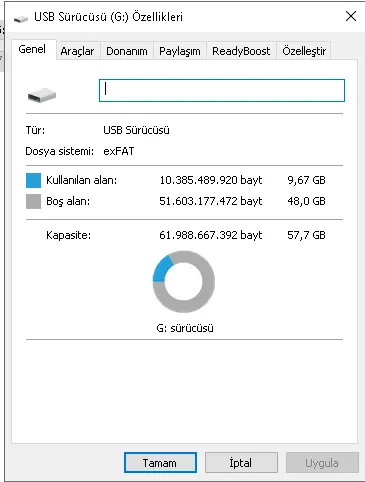
Task: Open the Özelleştir tab
Action: pyautogui.click(x=304, y=51)
